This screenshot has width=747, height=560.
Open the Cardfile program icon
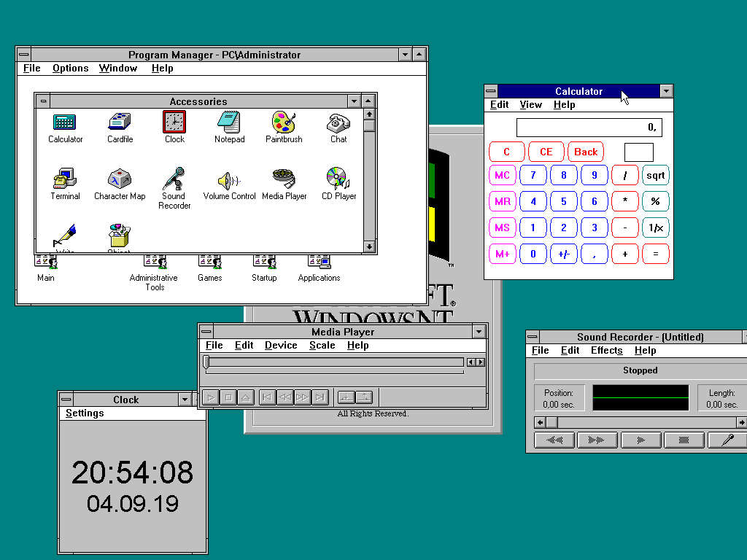coord(120,122)
